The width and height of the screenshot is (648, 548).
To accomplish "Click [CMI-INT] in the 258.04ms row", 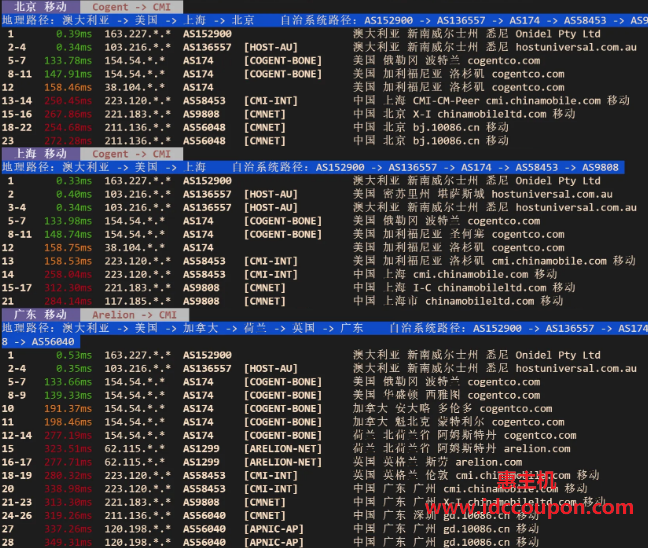I will pos(271,274).
